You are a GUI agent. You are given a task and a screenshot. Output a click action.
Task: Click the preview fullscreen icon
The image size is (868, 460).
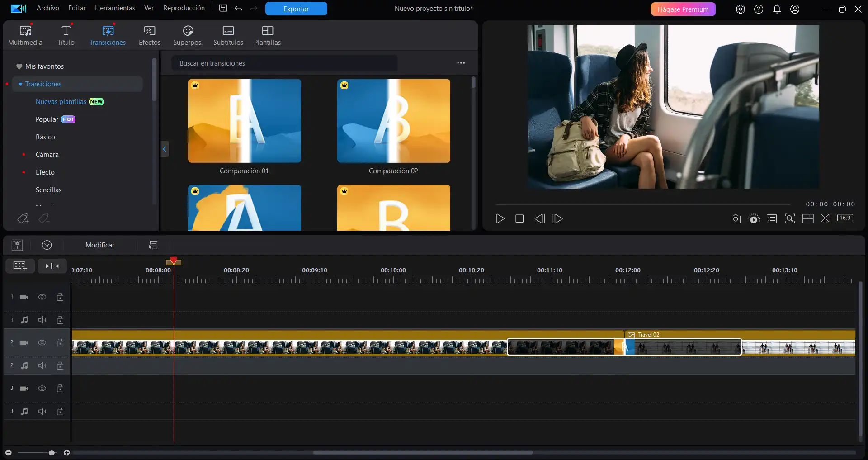click(x=825, y=218)
